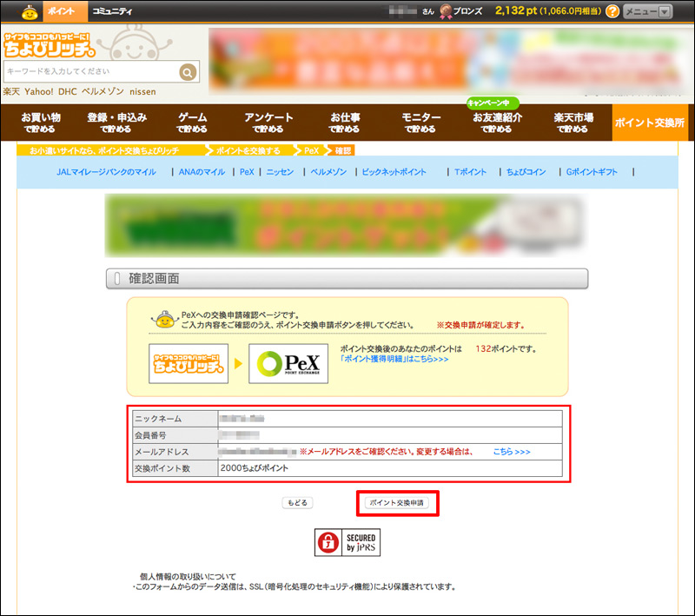This screenshot has width=695, height=616.
Task: Click the search magnifier icon
Action: (x=188, y=72)
